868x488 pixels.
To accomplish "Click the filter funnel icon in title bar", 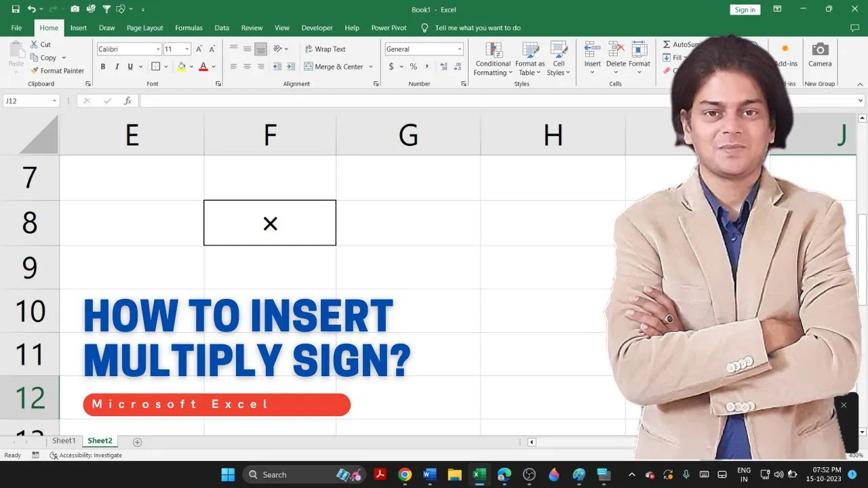I will [x=106, y=9].
